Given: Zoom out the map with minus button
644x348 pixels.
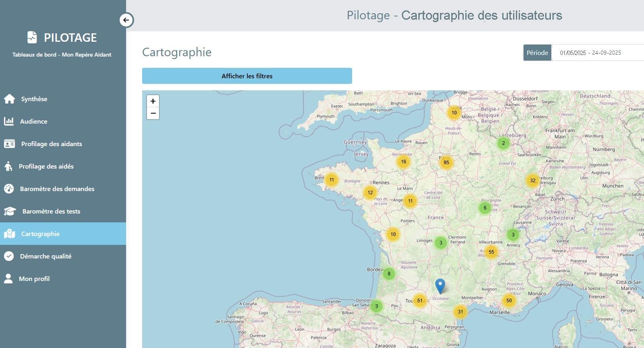Looking at the screenshot, I should click(x=153, y=113).
